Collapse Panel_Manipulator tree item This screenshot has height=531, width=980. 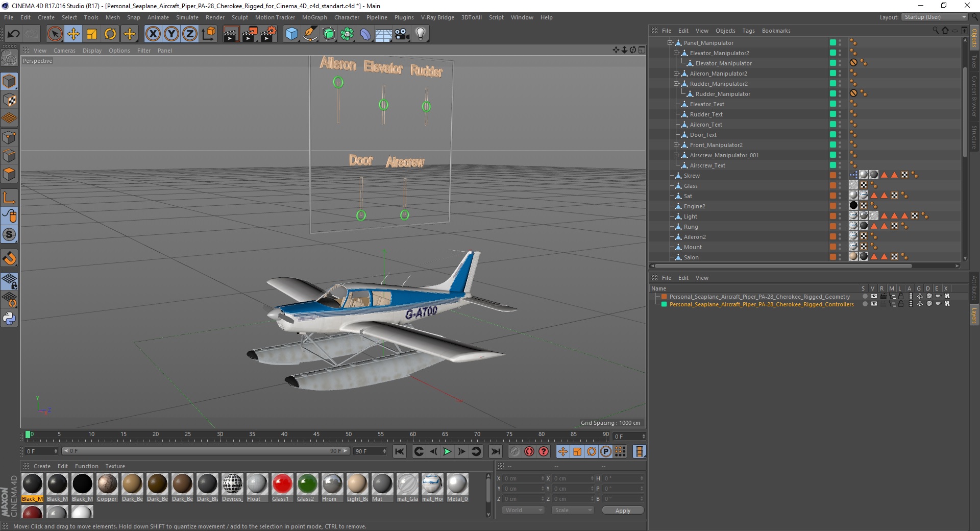pyautogui.click(x=670, y=43)
